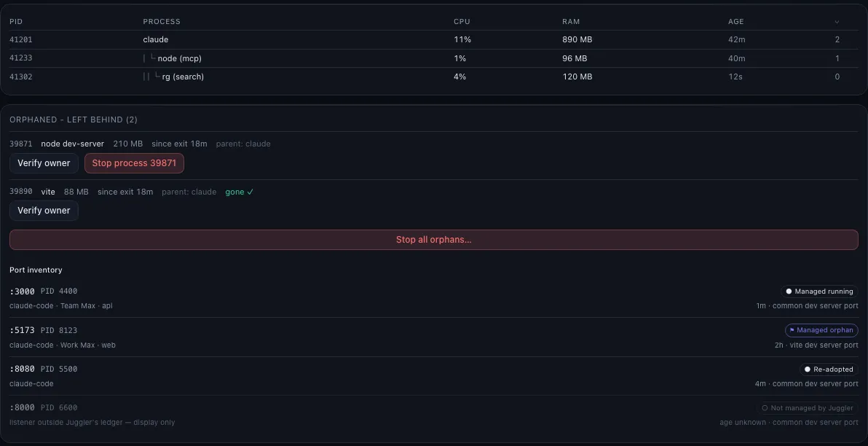Click listener outside Juggler's ledger note
868x446 pixels.
click(x=92, y=423)
